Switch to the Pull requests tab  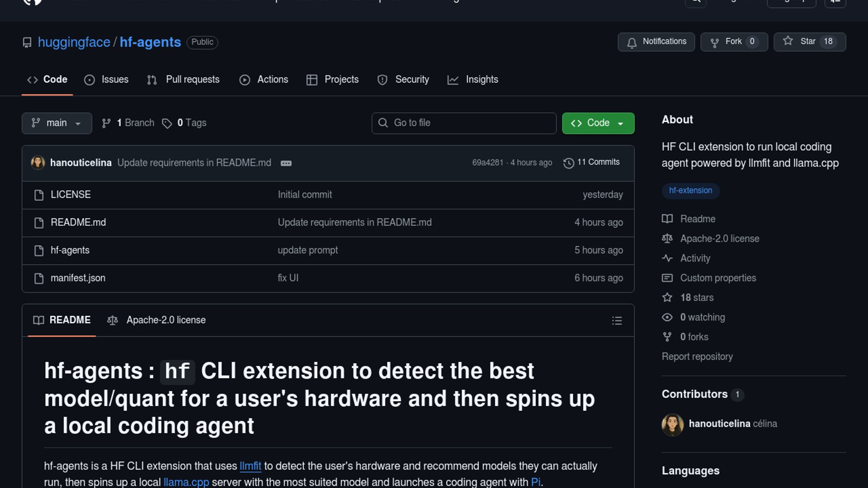[x=184, y=80]
